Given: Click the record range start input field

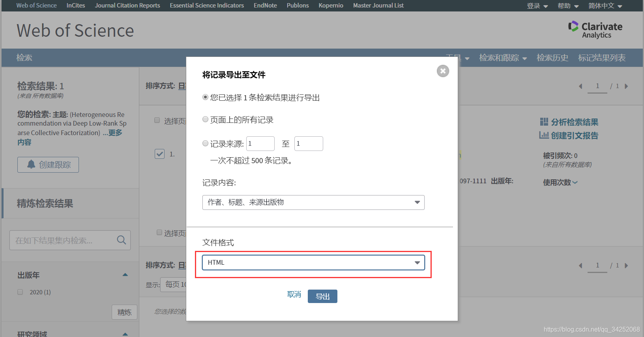Looking at the screenshot, I should (260, 143).
